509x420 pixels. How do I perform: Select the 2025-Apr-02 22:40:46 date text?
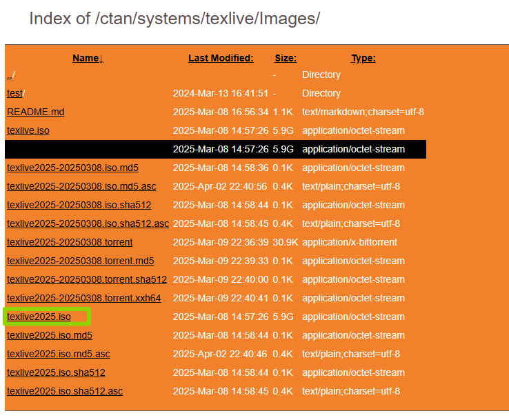220,354
